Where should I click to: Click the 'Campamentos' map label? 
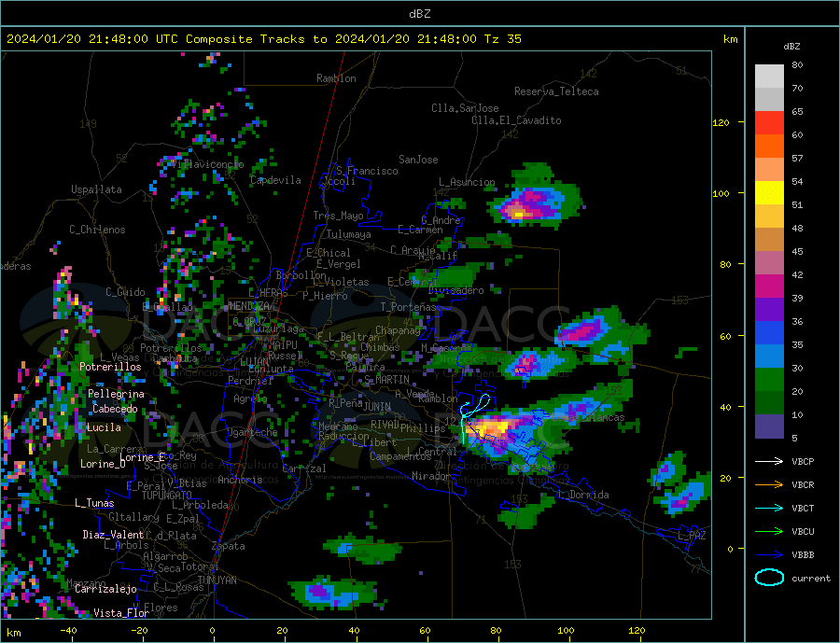tap(400, 456)
